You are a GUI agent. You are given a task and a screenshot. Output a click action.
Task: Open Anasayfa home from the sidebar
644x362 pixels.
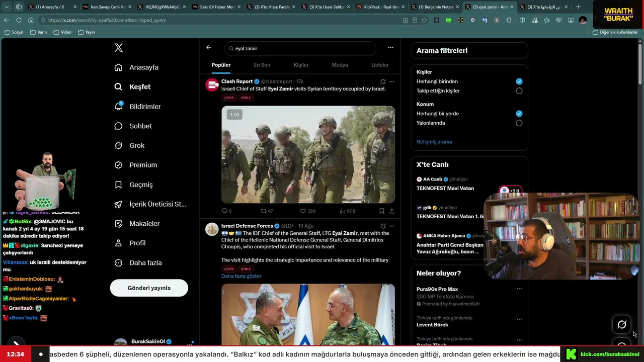point(136,67)
